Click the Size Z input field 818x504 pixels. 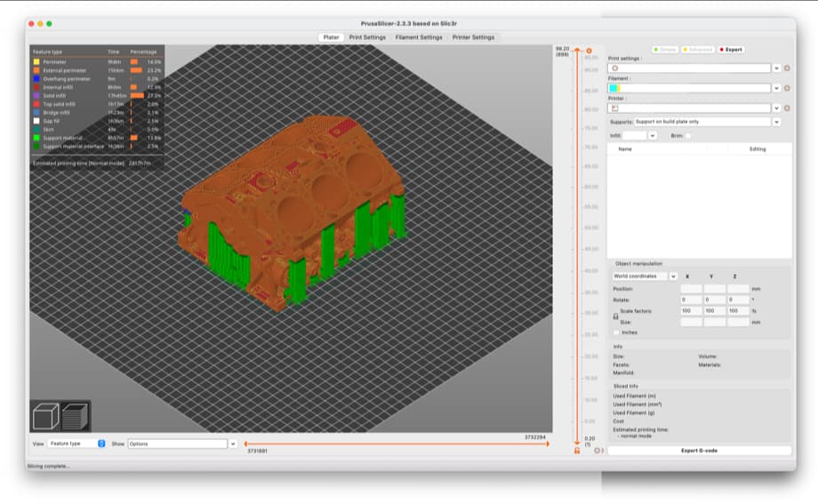pos(738,323)
